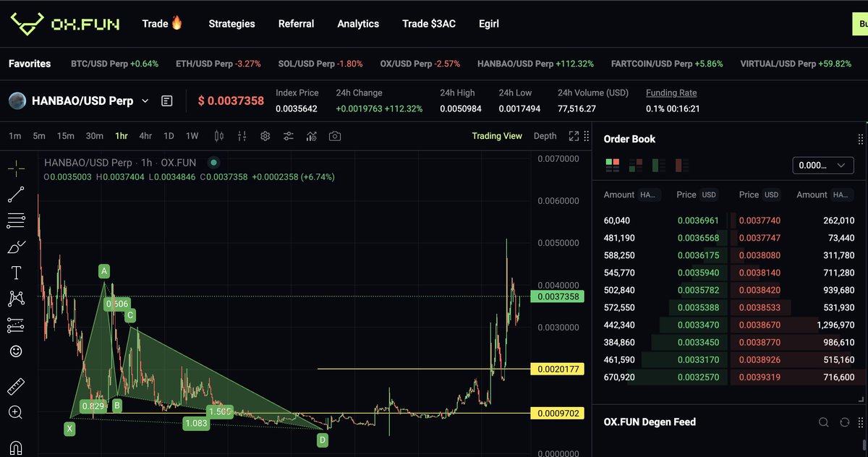Open the indicators menu
The image size is (868, 457).
tap(312, 136)
